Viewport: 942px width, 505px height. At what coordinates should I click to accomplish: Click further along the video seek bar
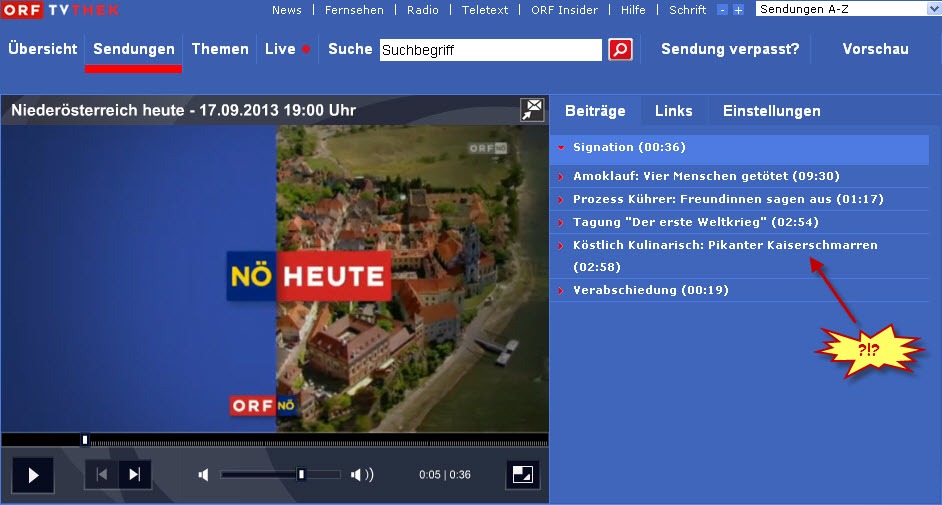318,443
